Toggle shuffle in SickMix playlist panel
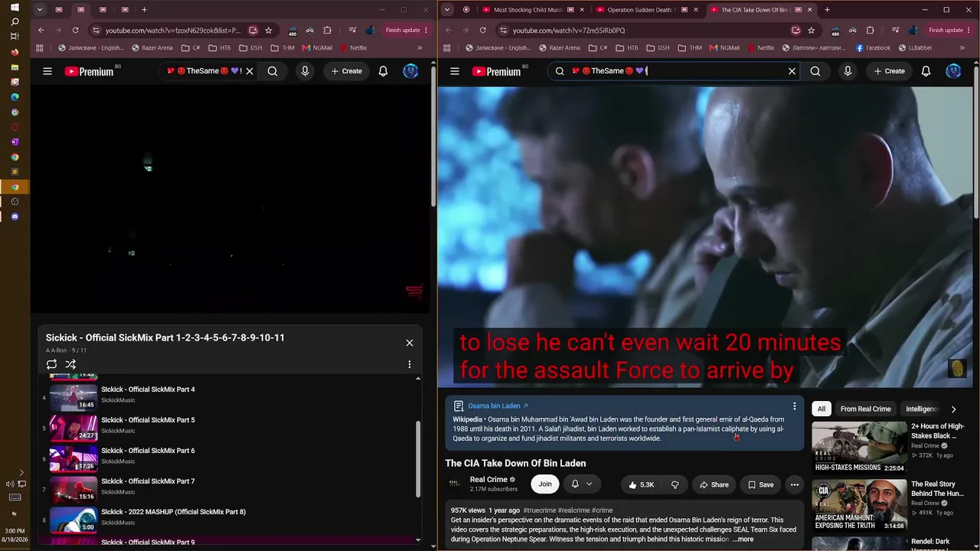This screenshot has height=551, width=980. point(70,364)
